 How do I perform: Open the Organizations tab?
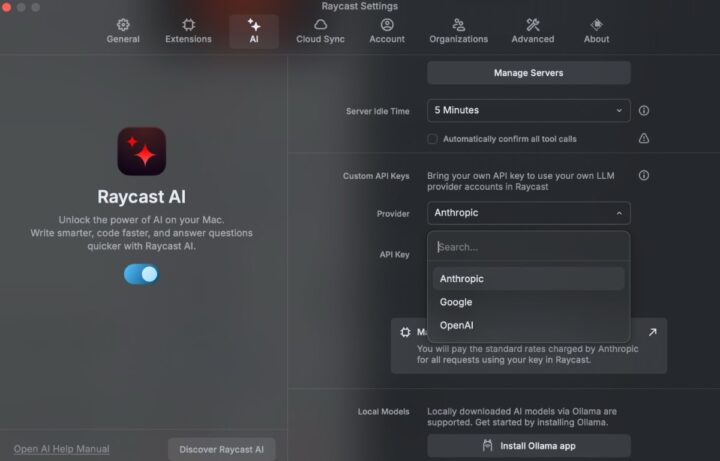[458, 30]
